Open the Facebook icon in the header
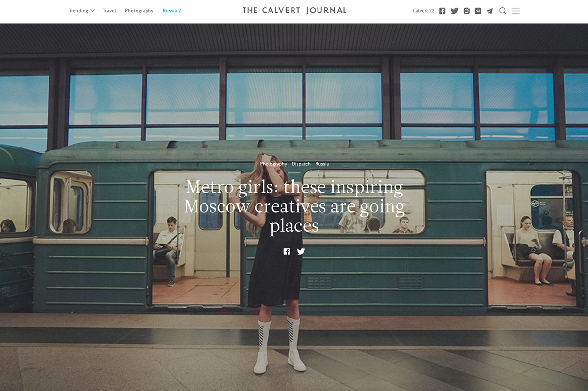 coord(442,11)
